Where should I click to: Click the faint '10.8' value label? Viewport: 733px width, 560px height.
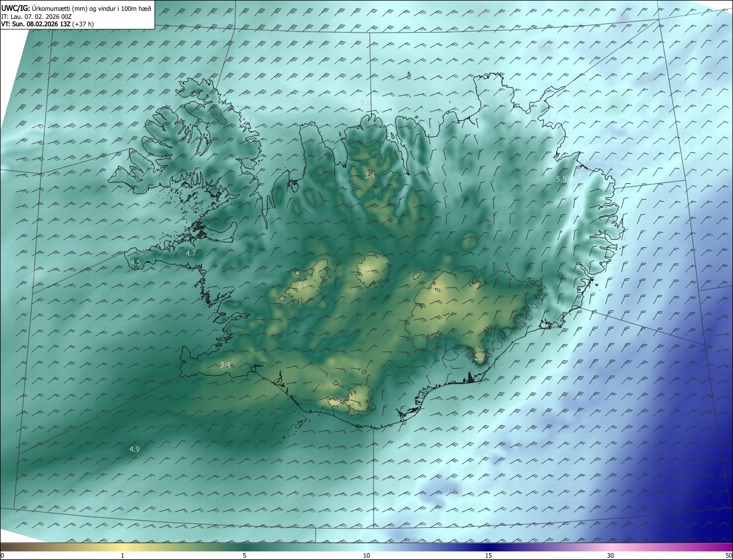645,80
